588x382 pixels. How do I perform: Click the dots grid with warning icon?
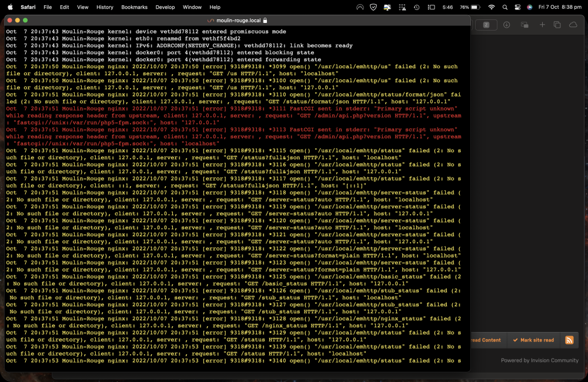pos(402,7)
